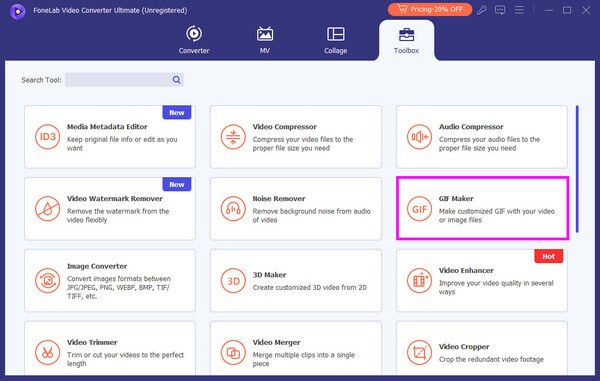The image size is (600, 381).
Task: Click the Video Compressor icon
Action: (x=233, y=137)
